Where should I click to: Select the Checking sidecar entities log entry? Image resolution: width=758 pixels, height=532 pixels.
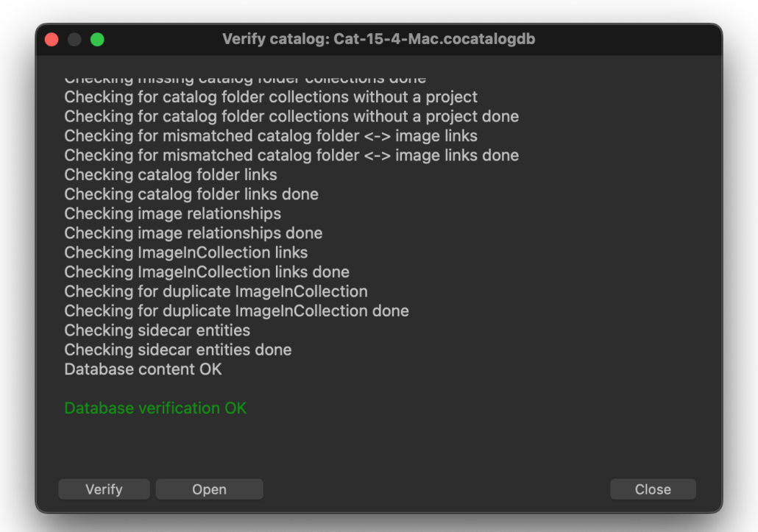pyautogui.click(x=157, y=330)
